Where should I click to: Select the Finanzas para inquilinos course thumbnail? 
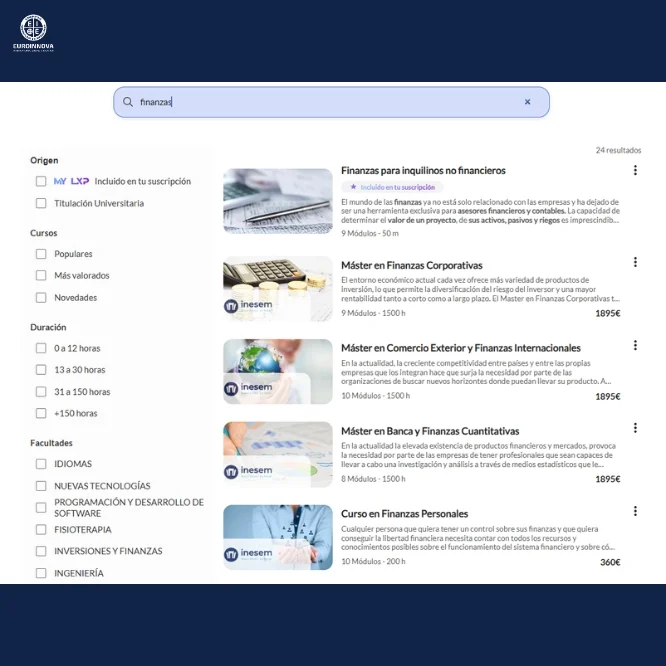[x=277, y=201]
